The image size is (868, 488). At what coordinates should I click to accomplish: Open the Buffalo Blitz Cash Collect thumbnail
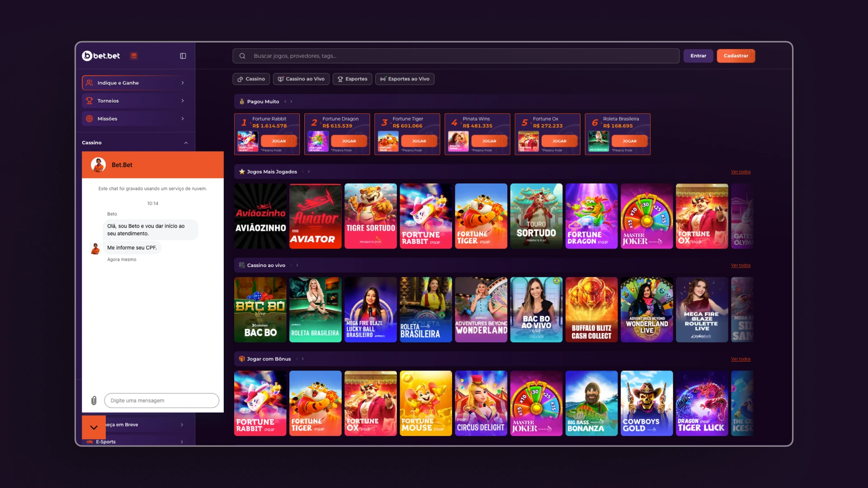click(591, 310)
